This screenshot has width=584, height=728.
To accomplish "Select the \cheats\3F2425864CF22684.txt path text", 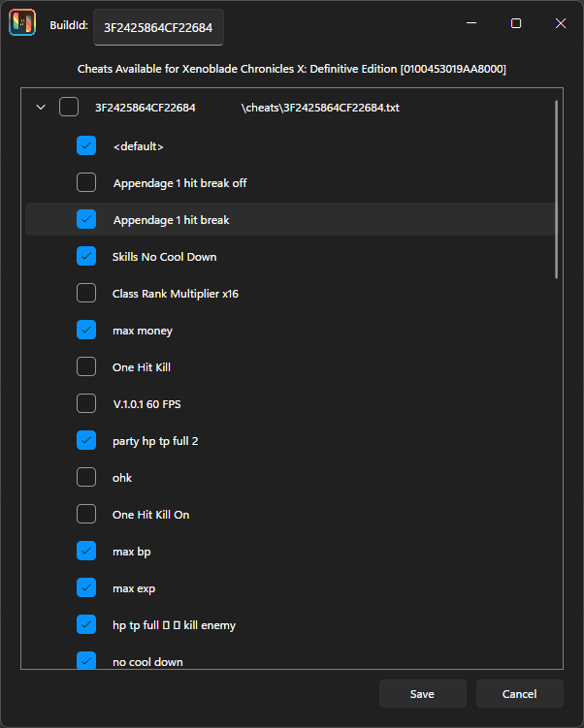I will pyautogui.click(x=320, y=108).
